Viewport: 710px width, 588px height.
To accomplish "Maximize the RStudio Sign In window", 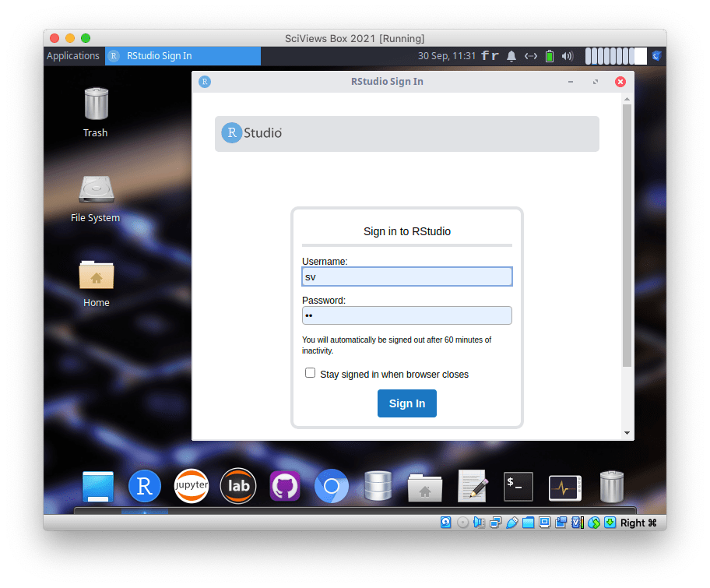I will click(x=596, y=82).
